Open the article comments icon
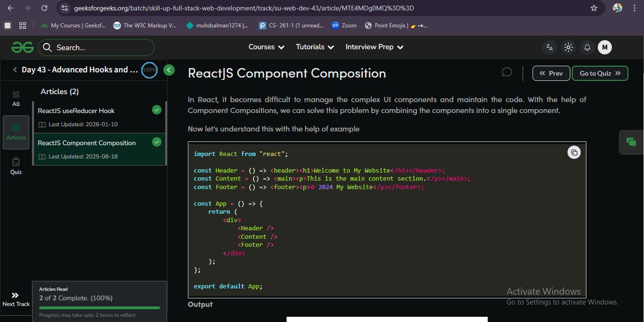 coord(507,72)
